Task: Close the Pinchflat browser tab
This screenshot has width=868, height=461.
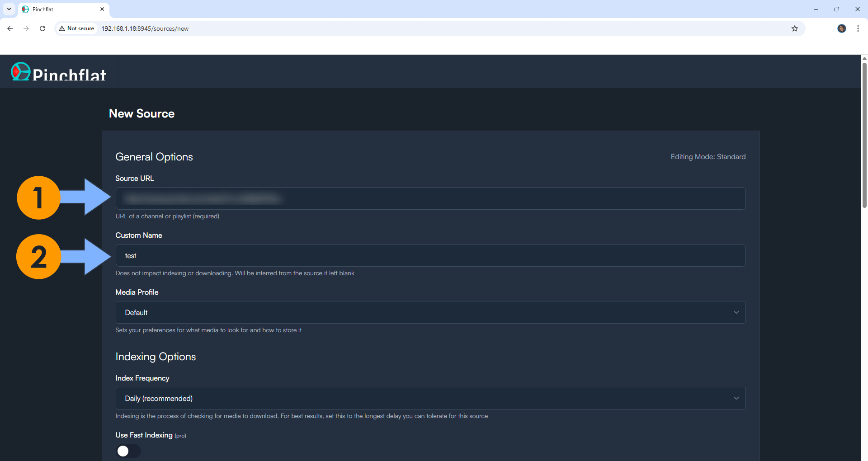Action: coord(102,9)
